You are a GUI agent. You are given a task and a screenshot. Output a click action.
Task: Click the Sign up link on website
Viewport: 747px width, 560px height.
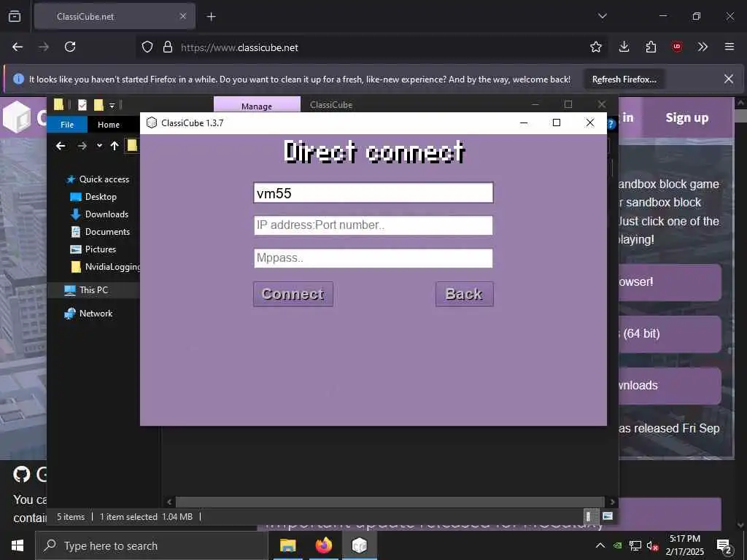(687, 117)
